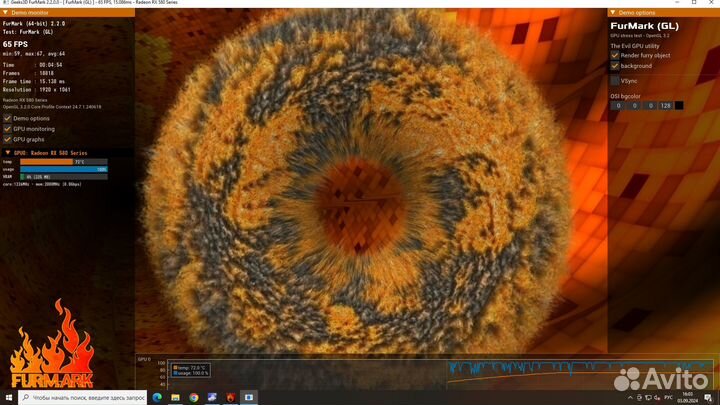The image size is (720, 405).
Task: Click the blue GPU usage bar
Action: point(64,169)
